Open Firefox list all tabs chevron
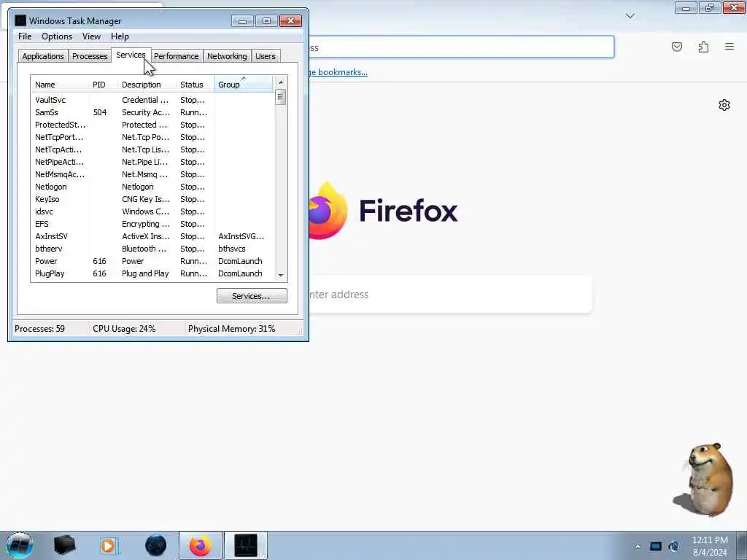 pyautogui.click(x=630, y=16)
